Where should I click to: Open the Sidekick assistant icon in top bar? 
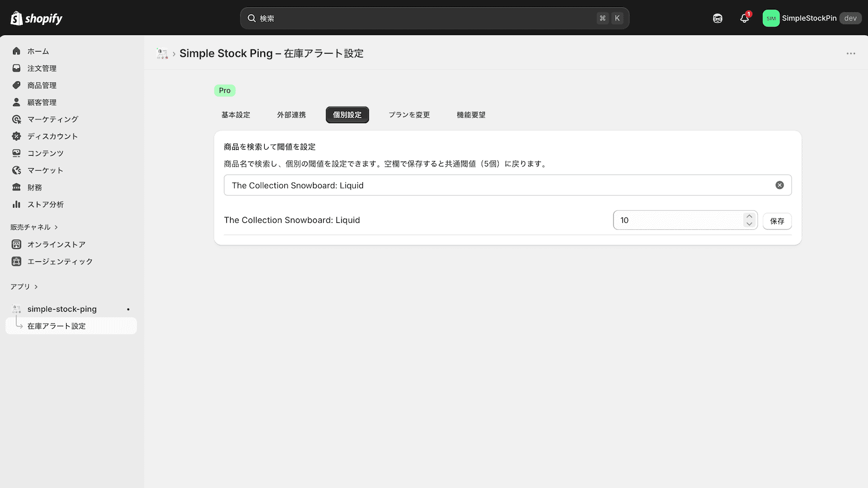[718, 18]
